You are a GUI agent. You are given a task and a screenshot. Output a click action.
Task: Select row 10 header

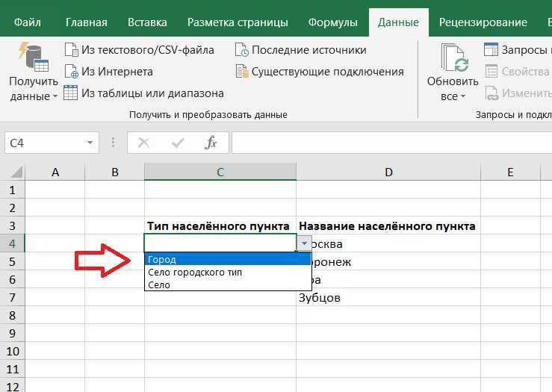pos(12,351)
